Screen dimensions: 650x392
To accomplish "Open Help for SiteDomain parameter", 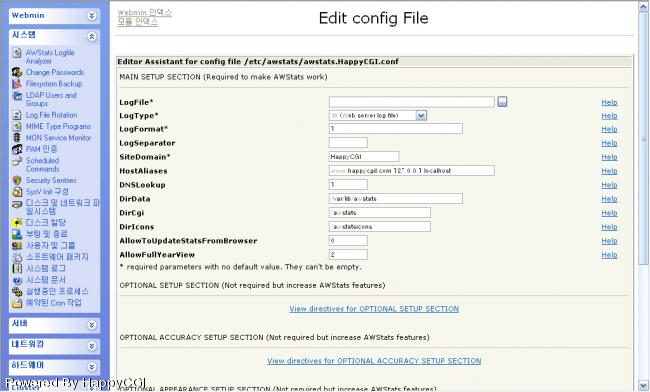I will [609, 157].
